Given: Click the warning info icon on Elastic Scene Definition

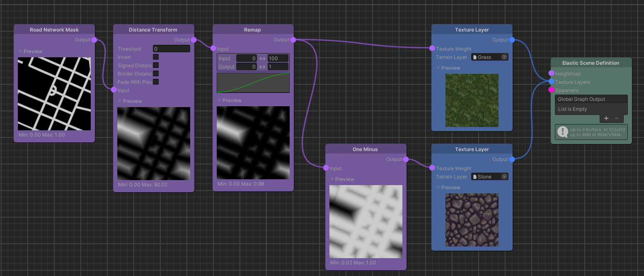Looking at the screenshot, I should (562, 132).
